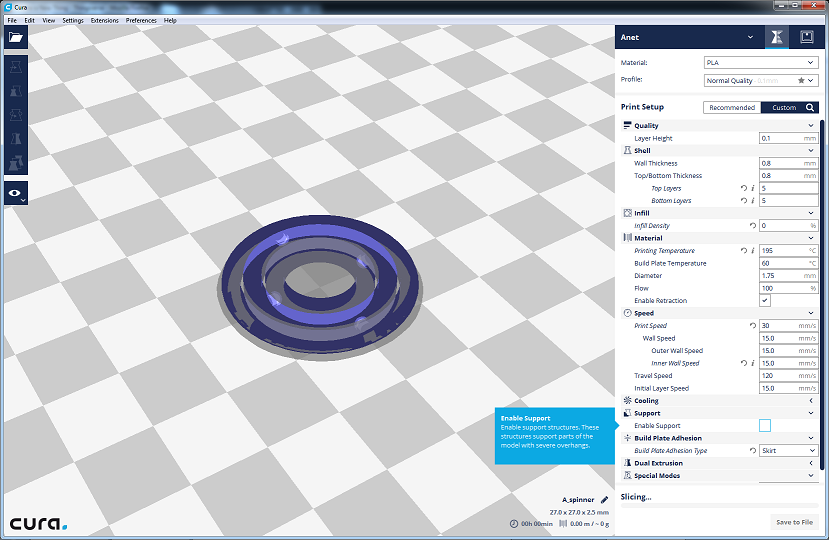The height and width of the screenshot is (540, 829).
Task: Open the Settings menu
Action: tap(73, 20)
